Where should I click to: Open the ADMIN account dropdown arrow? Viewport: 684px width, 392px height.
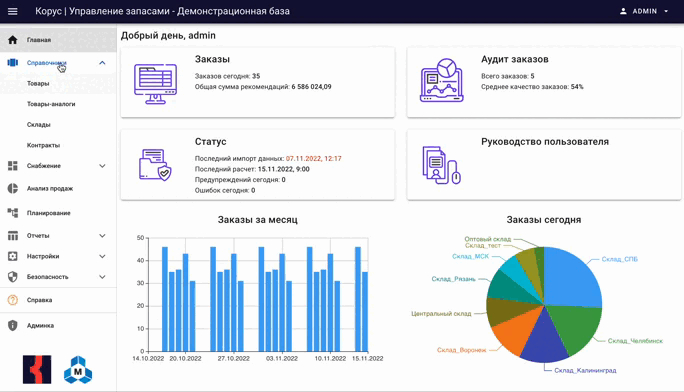666,11
